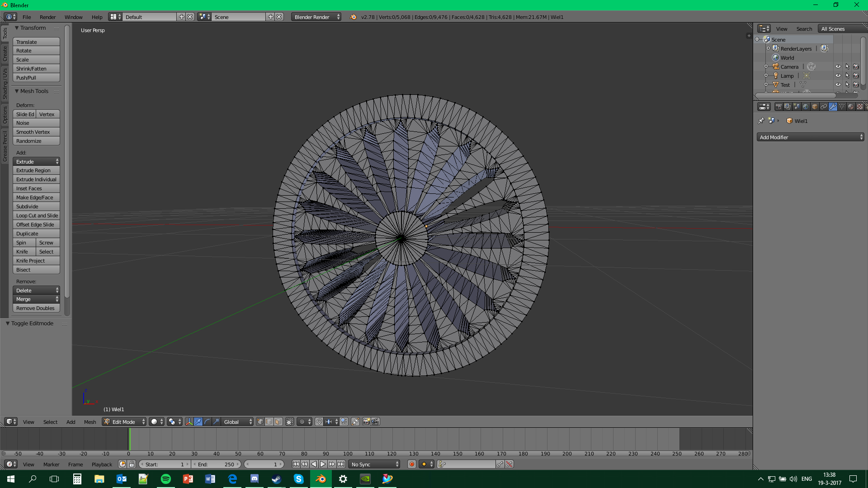Launch Spotify from the taskbar
The width and height of the screenshot is (868, 488).
pos(165,479)
